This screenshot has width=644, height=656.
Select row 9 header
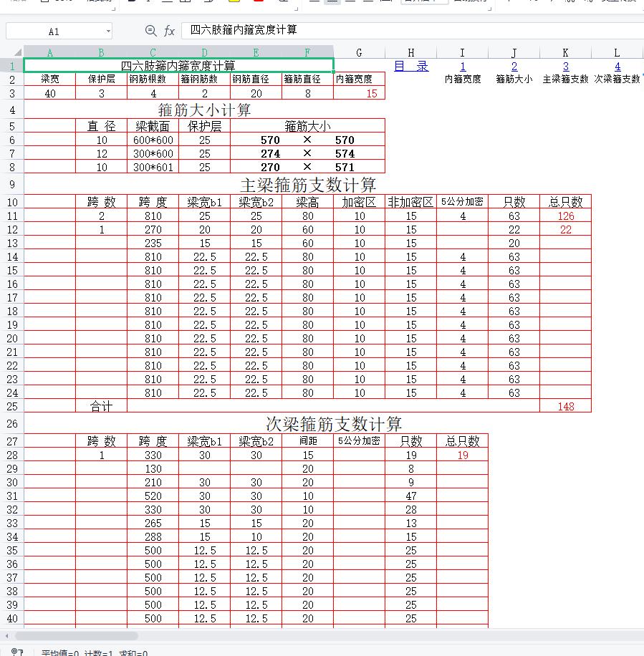[11, 185]
